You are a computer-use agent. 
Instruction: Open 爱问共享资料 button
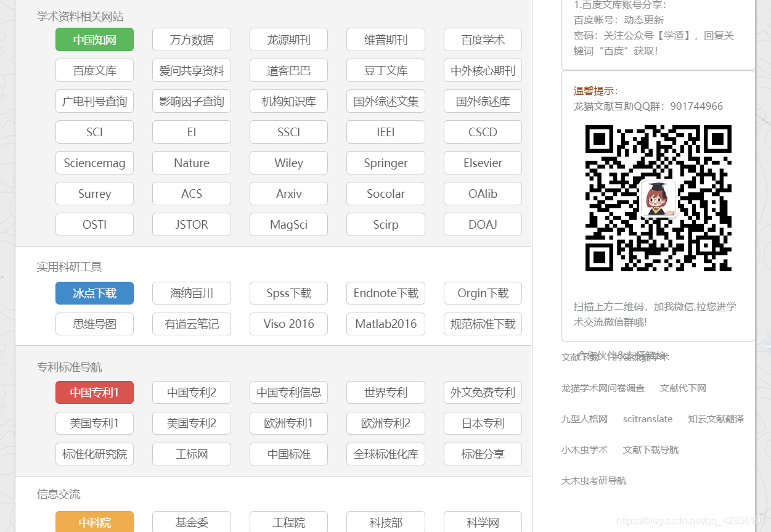[192, 70]
